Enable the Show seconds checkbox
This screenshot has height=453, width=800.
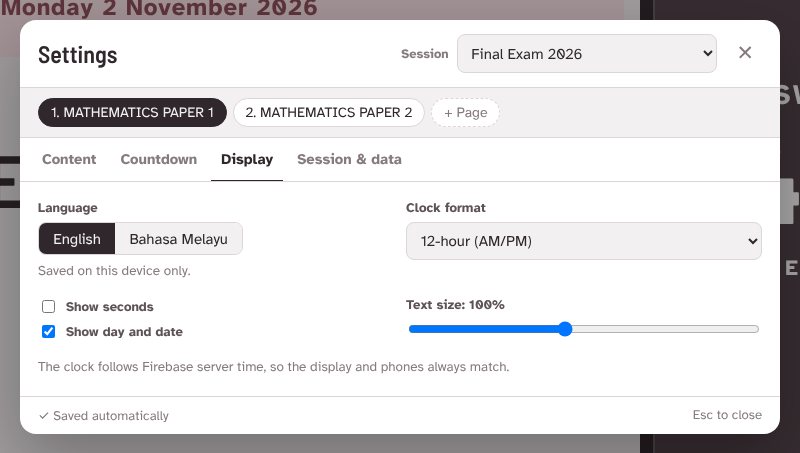click(48, 307)
